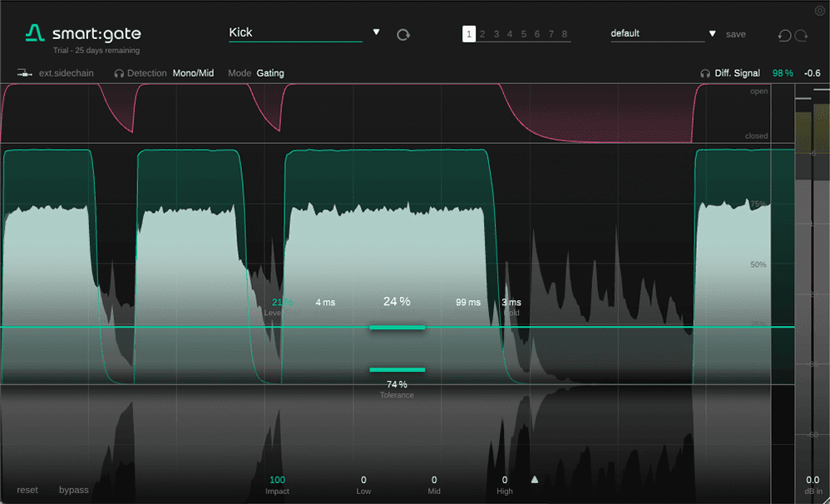This screenshot has height=504, width=830.
Task: Click the Tolerance handle bar
Action: click(x=397, y=369)
